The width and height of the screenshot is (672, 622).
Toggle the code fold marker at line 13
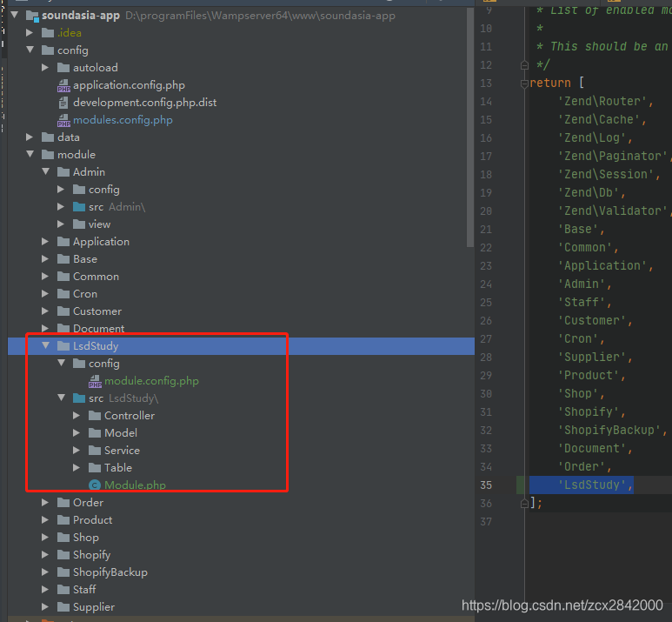pos(524,84)
